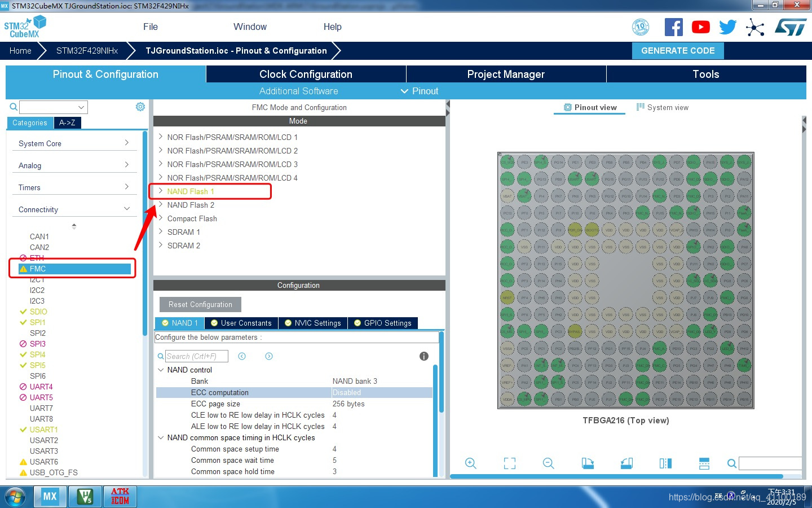Open Additional Software
This screenshot has height=508, width=812.
pos(298,91)
